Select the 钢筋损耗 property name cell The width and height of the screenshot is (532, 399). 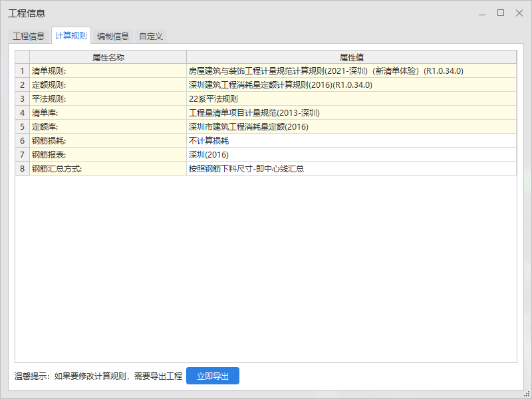(108, 140)
